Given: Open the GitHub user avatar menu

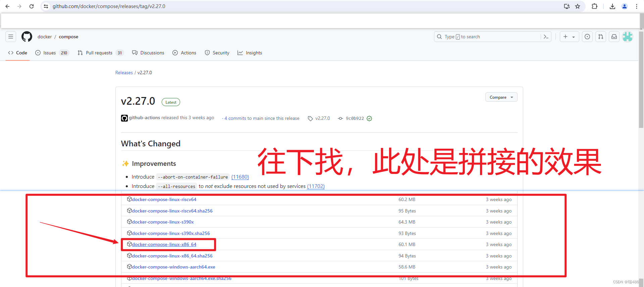Looking at the screenshot, I should [x=628, y=37].
